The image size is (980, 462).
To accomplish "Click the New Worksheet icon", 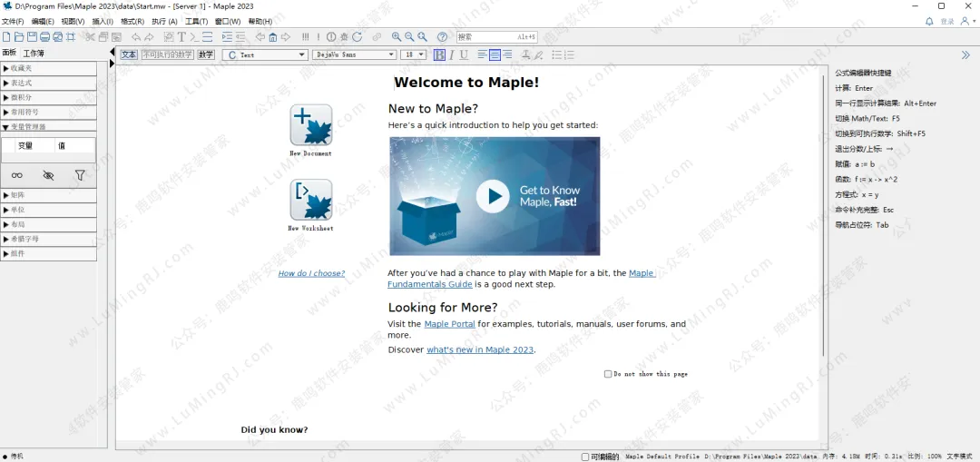I will pos(310,200).
